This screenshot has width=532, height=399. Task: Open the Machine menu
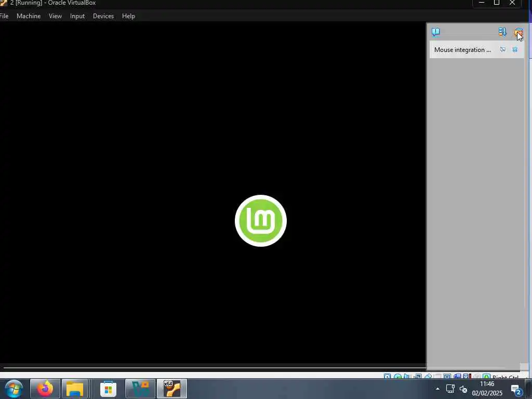(x=29, y=16)
